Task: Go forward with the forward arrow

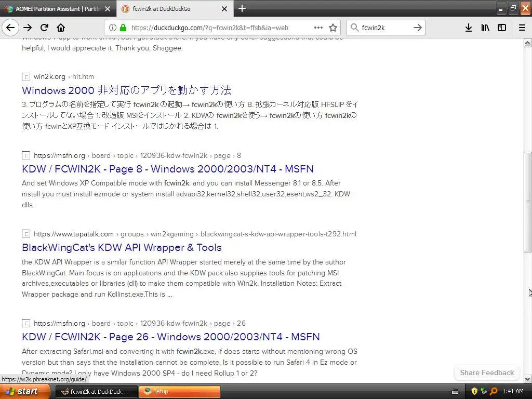Action: pos(28,28)
